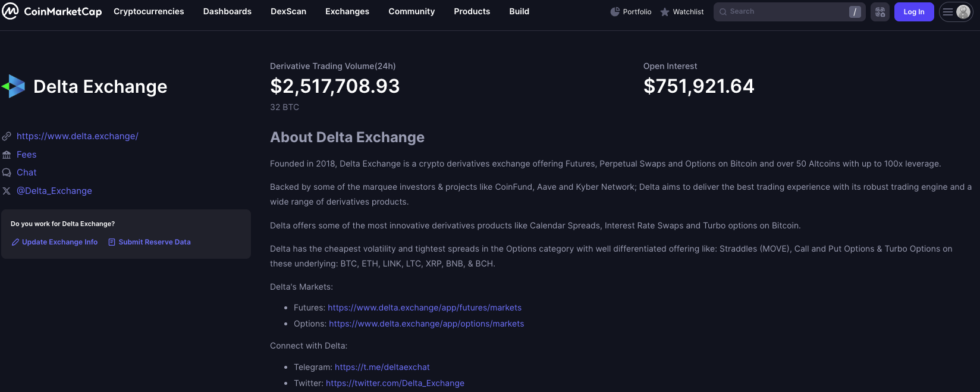Open the Dashboards menu
980x392 pixels.
[227, 11]
